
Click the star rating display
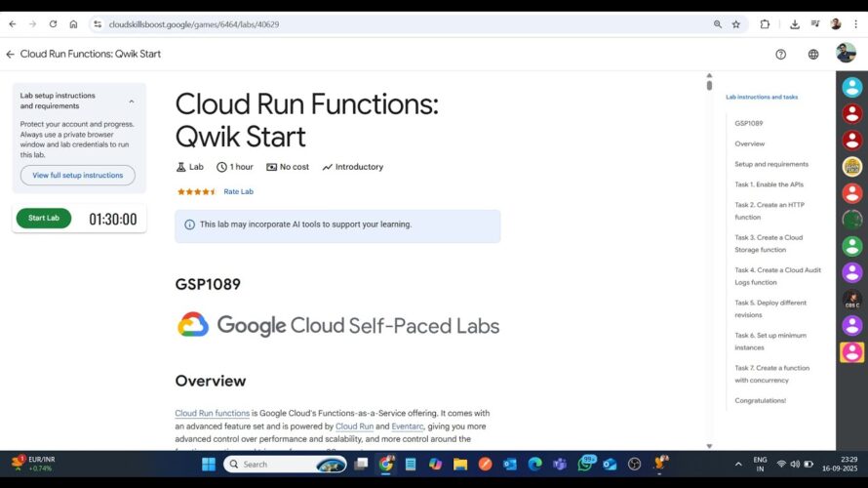click(x=196, y=191)
